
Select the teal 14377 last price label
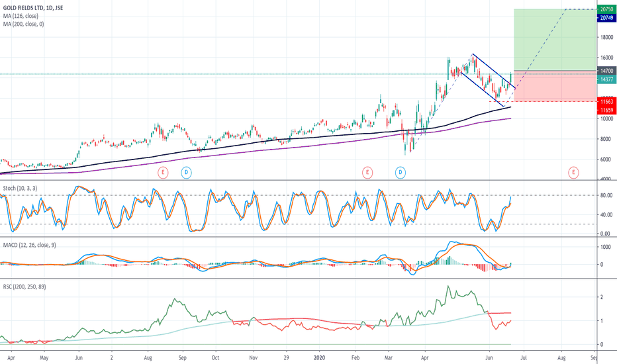click(x=606, y=79)
